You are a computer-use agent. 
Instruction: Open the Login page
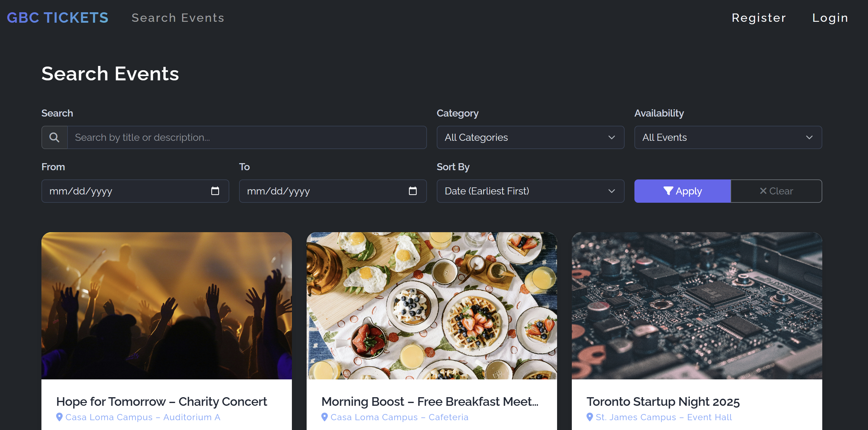point(830,18)
